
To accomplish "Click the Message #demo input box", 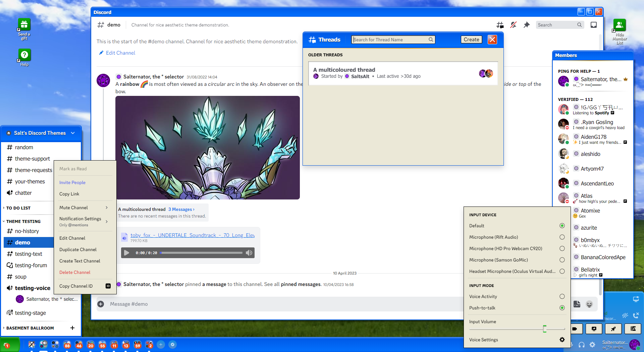I will pyautogui.click(x=285, y=304).
